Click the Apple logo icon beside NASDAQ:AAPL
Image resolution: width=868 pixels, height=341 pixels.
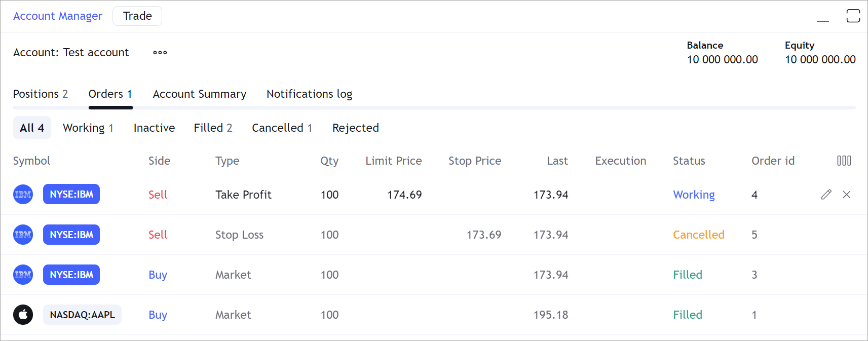pyautogui.click(x=23, y=315)
